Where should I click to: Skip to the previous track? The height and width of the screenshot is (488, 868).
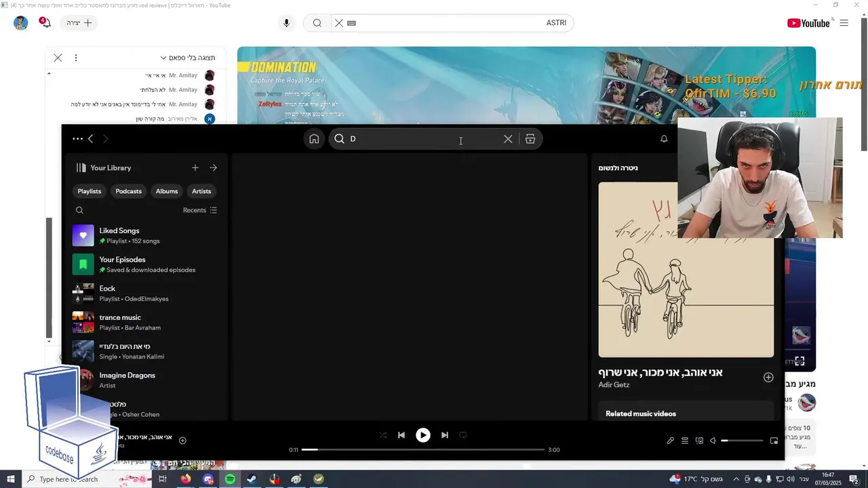coord(401,435)
